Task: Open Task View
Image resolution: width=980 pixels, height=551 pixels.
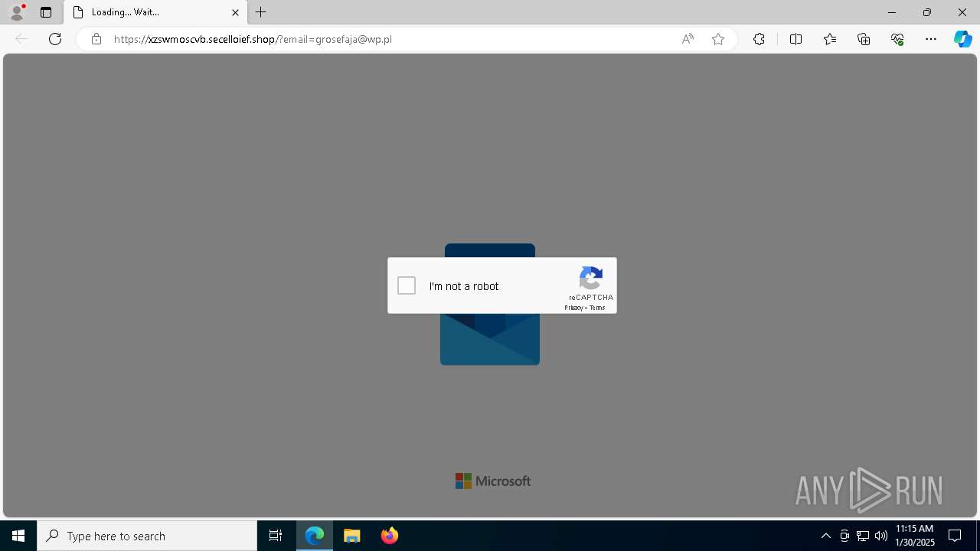Action: coord(276,536)
